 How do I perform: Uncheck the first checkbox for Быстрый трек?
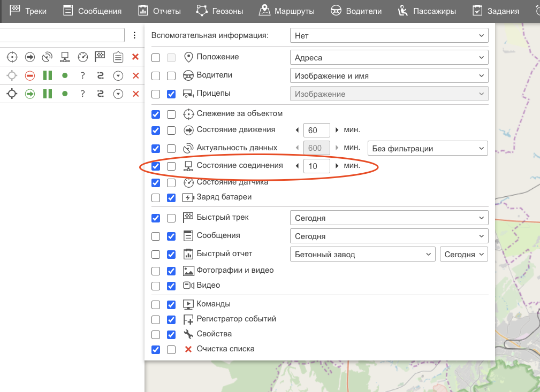[156, 218]
